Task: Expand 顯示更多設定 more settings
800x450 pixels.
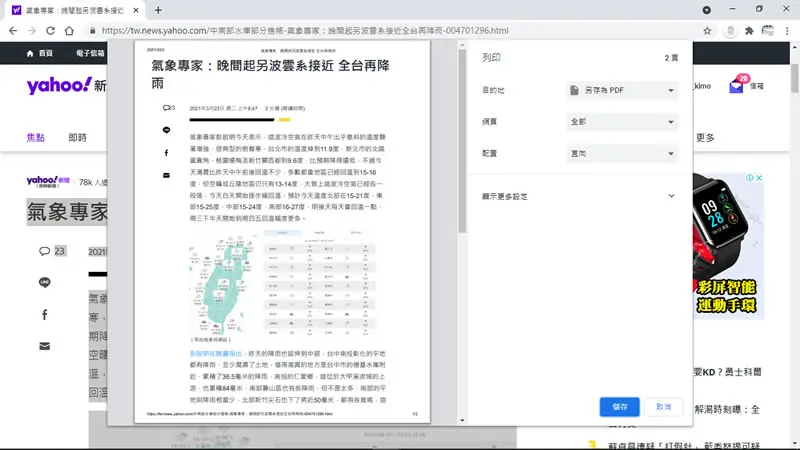Action: pos(579,196)
